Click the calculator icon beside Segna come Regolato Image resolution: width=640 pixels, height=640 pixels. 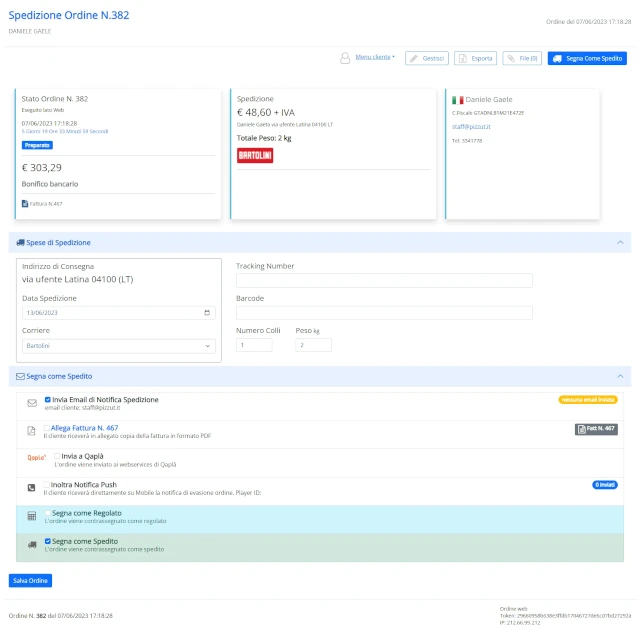[x=32, y=516]
